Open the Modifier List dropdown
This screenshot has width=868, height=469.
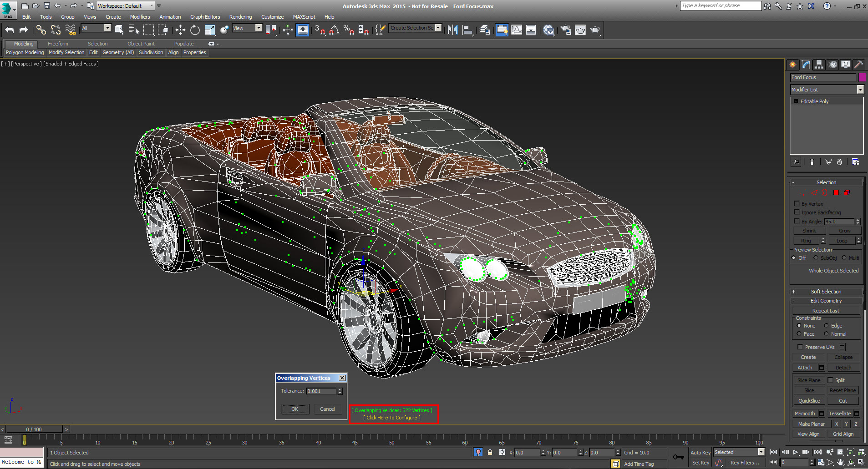click(859, 89)
